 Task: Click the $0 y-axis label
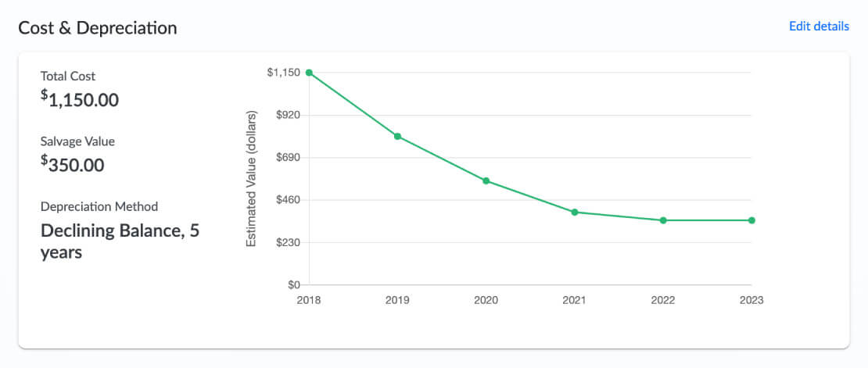coord(294,285)
